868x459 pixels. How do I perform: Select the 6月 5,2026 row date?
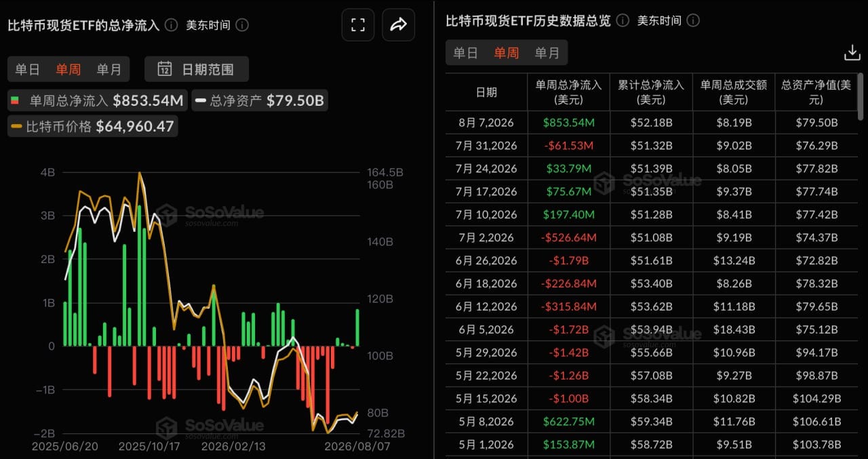point(486,330)
